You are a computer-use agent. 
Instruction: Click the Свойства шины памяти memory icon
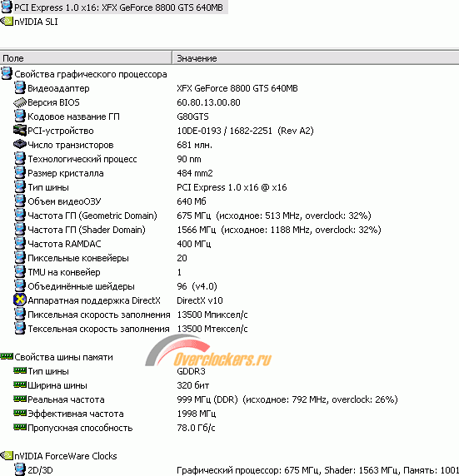click(7, 356)
